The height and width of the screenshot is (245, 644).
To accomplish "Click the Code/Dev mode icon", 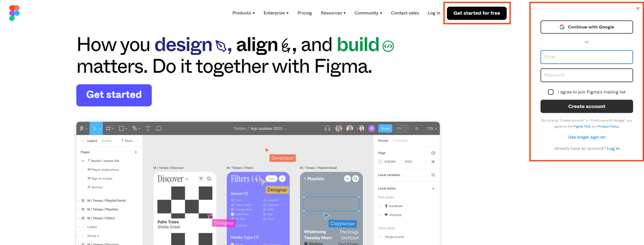I will pyautogui.click(x=400, y=128).
